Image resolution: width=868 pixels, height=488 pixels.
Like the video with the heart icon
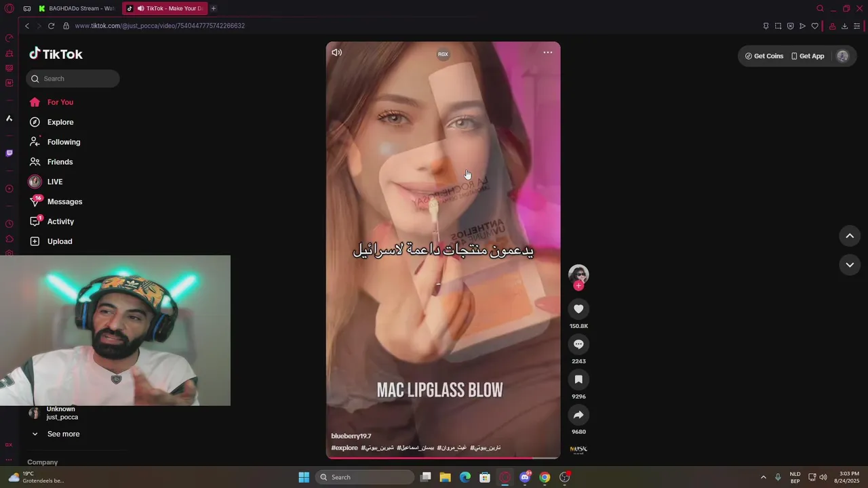coord(578,309)
